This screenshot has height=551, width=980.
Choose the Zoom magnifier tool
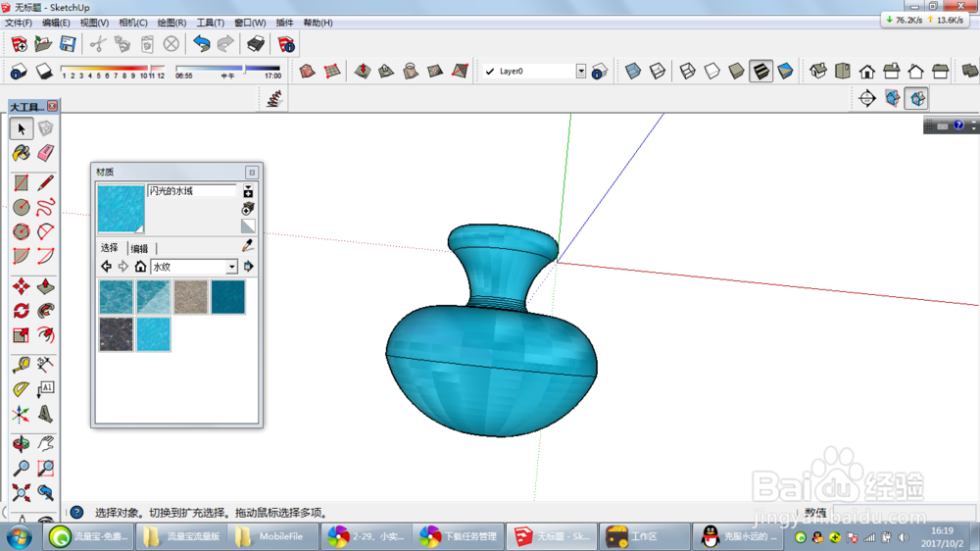[22, 469]
